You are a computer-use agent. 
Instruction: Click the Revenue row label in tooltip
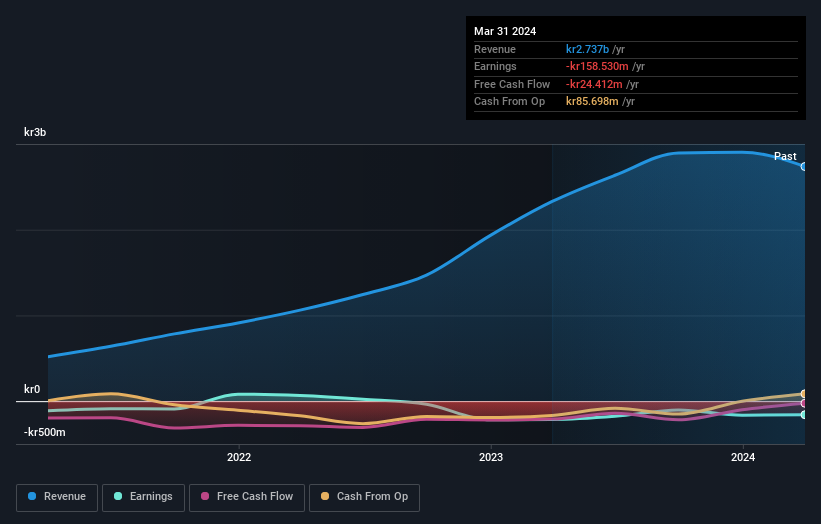click(495, 49)
